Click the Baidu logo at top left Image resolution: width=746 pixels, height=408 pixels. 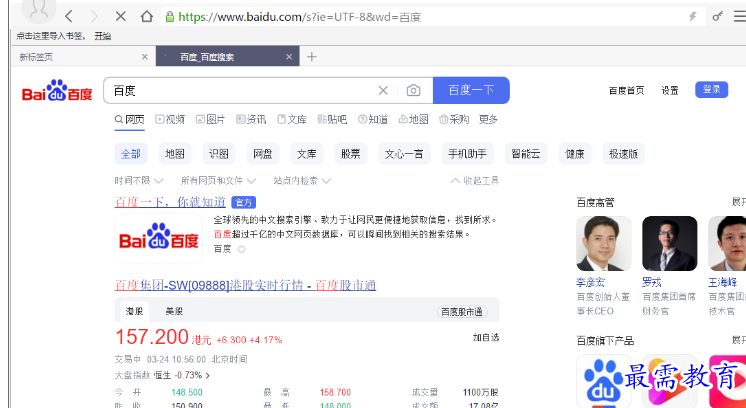point(57,90)
